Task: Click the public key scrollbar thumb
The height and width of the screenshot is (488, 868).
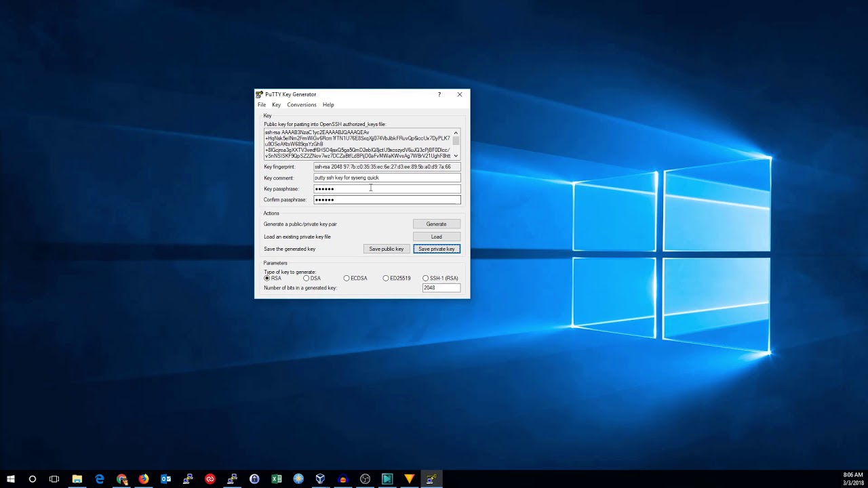Action: [x=456, y=140]
